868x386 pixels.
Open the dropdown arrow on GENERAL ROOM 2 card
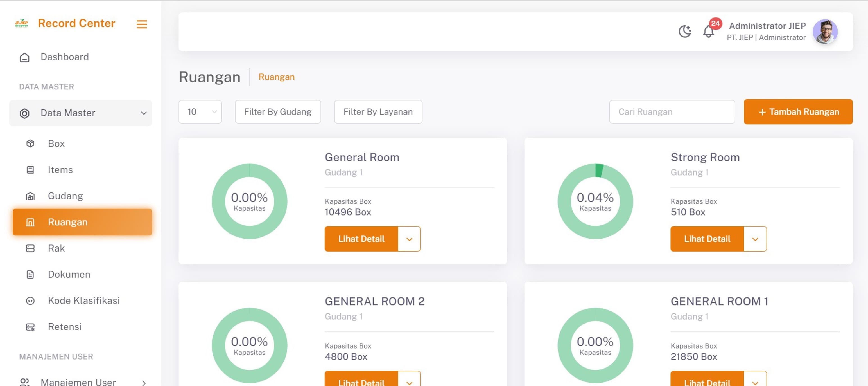[x=409, y=379]
